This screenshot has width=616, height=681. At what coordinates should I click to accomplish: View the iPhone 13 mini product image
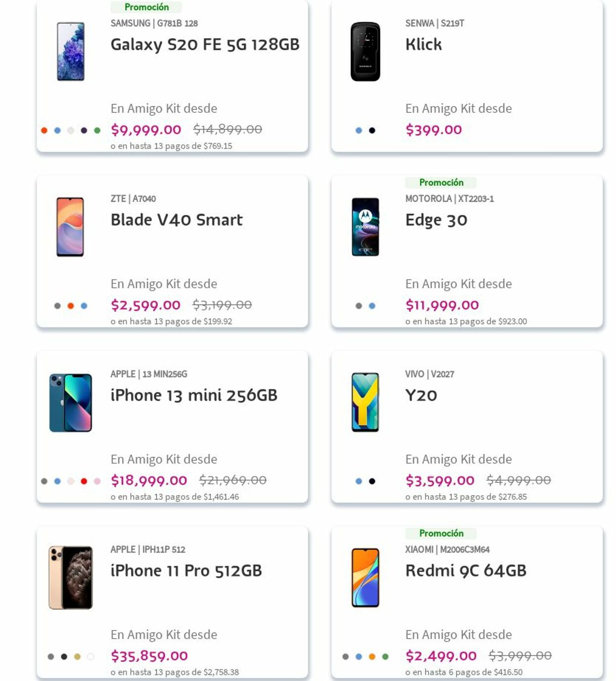pos(70,403)
